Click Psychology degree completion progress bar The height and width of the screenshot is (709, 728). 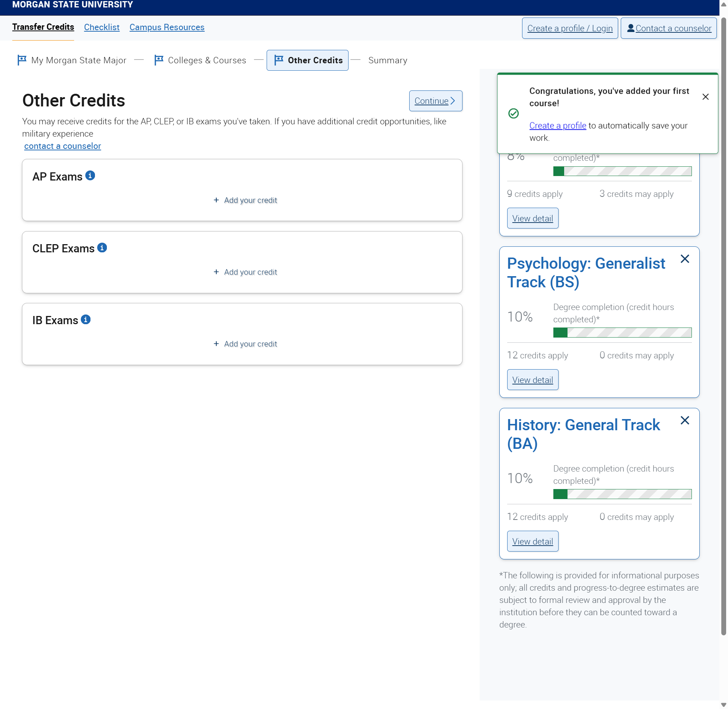[x=622, y=333]
